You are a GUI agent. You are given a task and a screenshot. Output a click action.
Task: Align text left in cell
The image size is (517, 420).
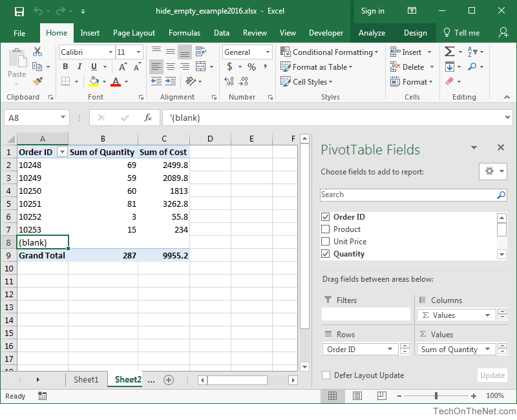point(156,67)
